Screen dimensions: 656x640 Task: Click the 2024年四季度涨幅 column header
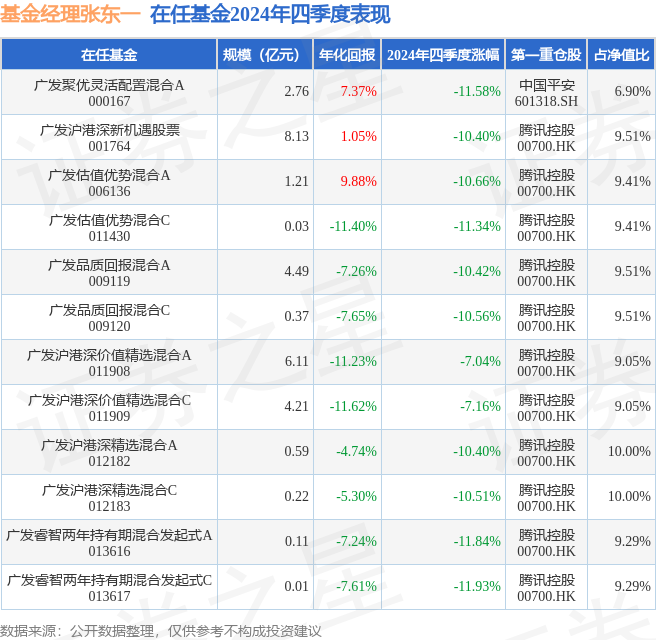(443, 54)
